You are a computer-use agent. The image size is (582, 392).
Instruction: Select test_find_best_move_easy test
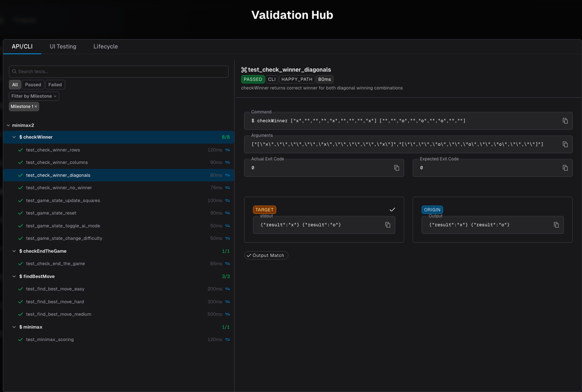tap(119, 289)
